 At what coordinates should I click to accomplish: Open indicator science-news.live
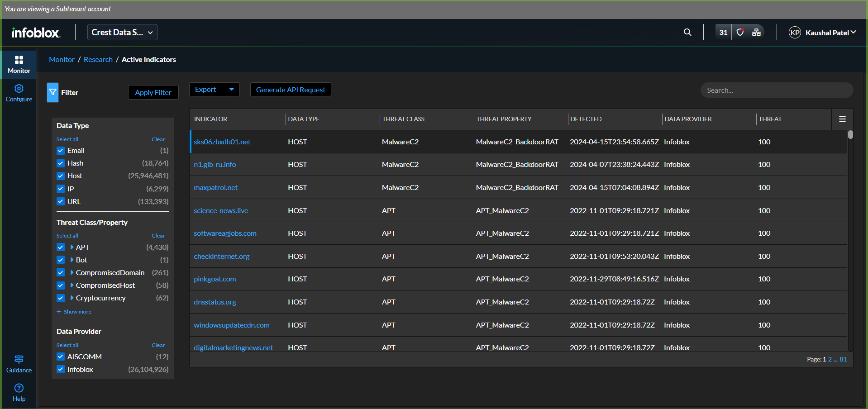tap(221, 211)
